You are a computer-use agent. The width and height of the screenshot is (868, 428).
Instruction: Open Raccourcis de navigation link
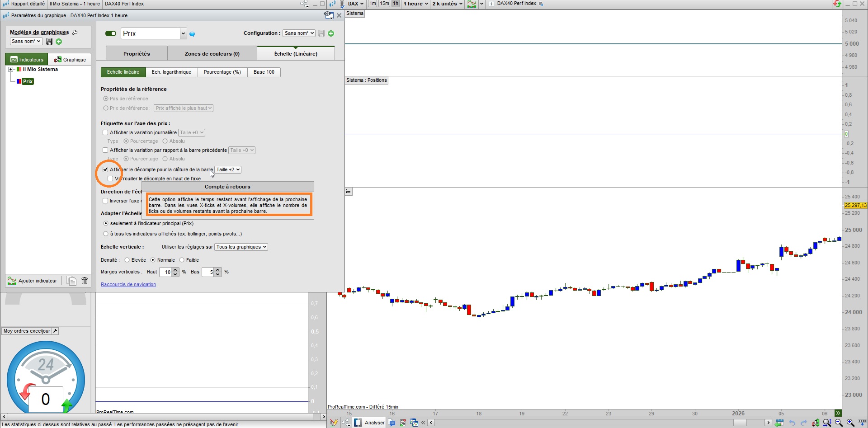(128, 284)
